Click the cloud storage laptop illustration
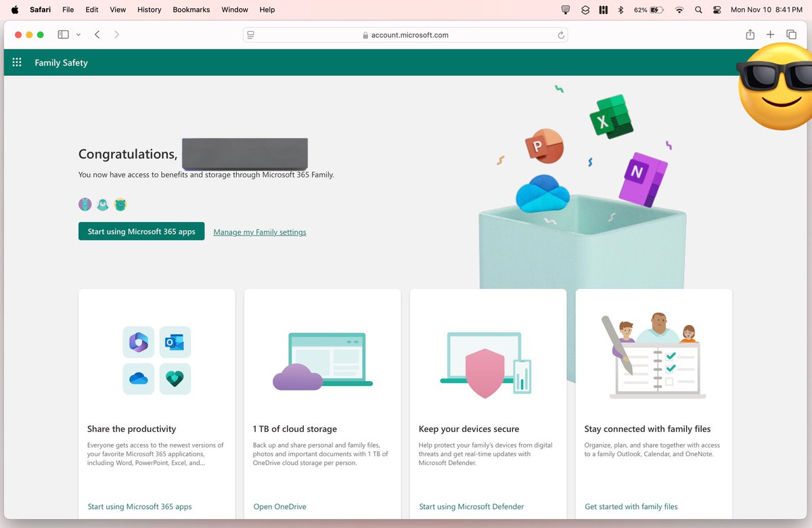 tap(323, 361)
